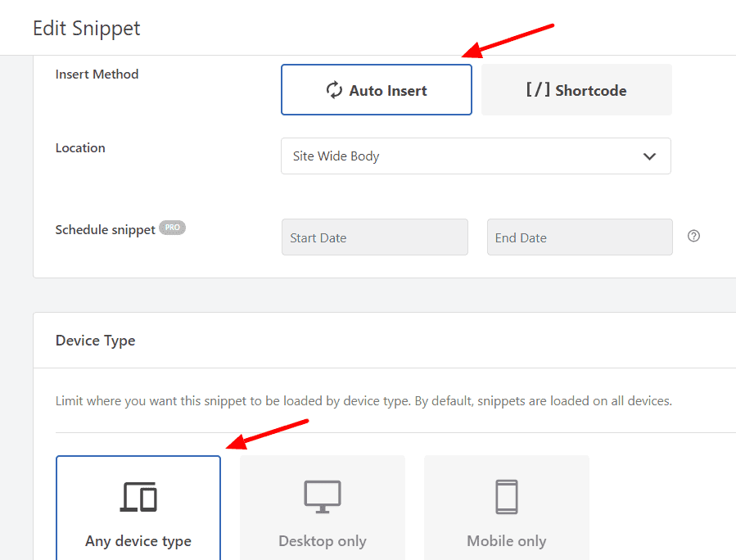Viewport: 736px width, 560px height.
Task: Change snippet location from Site Wide Body
Action: (476, 156)
